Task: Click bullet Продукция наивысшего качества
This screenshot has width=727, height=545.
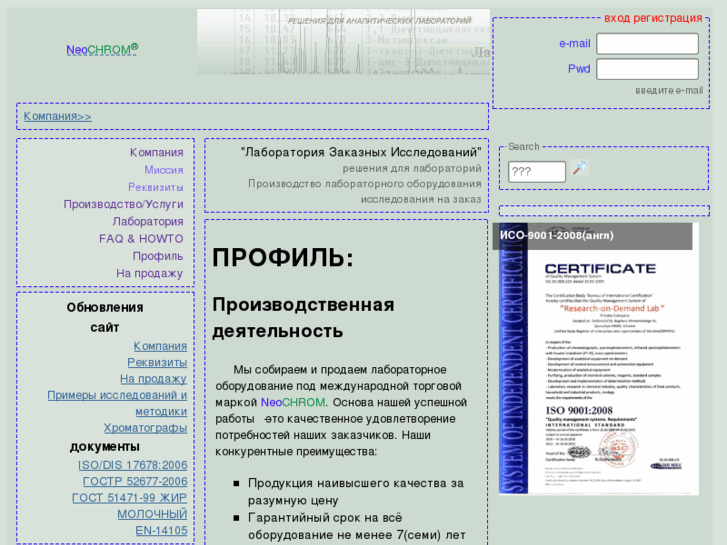Action: pyautogui.click(x=356, y=492)
